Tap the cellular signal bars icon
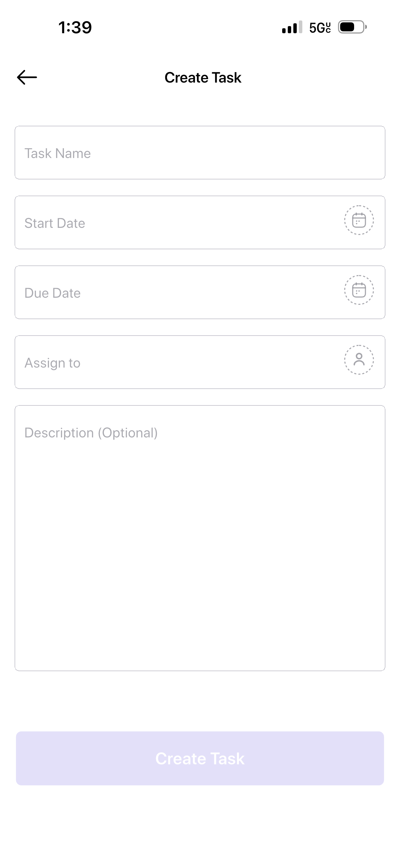400x868 pixels. pyautogui.click(x=292, y=27)
